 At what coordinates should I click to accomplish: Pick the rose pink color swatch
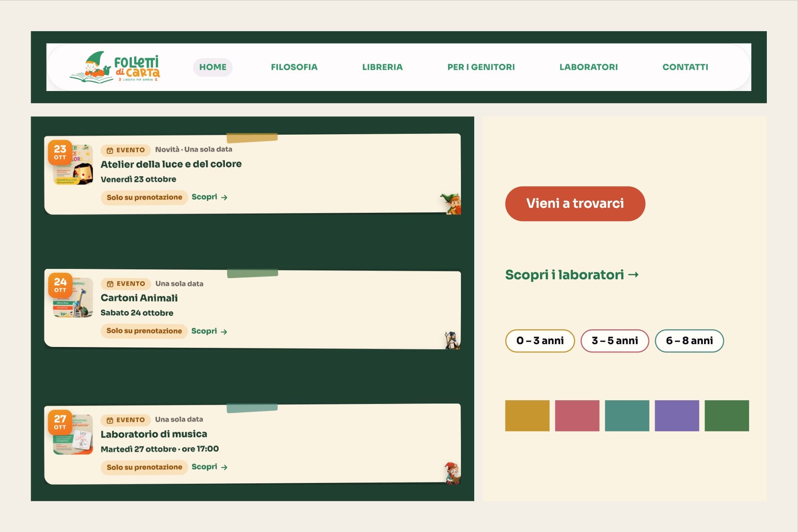point(577,416)
